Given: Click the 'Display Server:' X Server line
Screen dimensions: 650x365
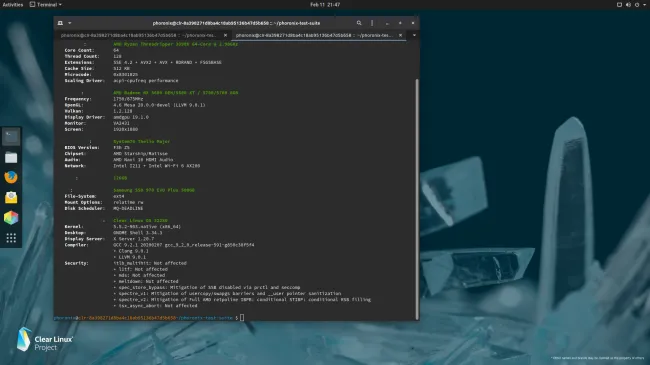Looking at the screenshot, I should (109, 238).
